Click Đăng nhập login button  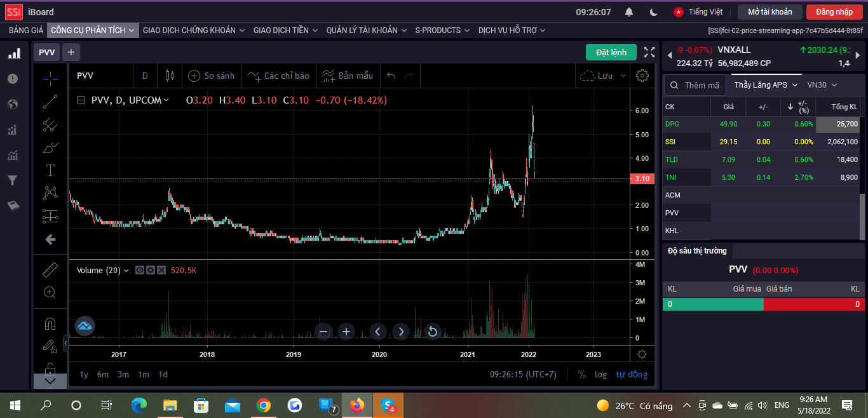834,12
